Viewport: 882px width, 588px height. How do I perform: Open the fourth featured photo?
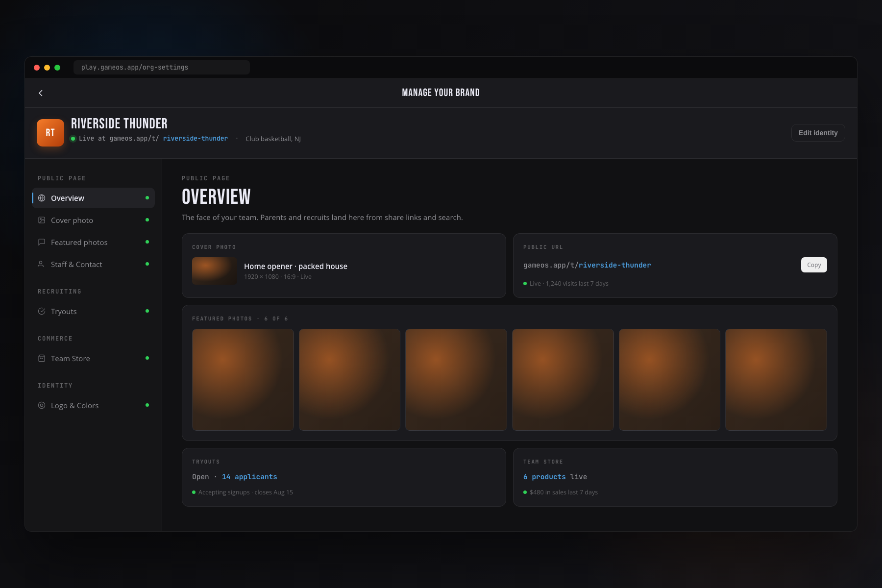563,380
